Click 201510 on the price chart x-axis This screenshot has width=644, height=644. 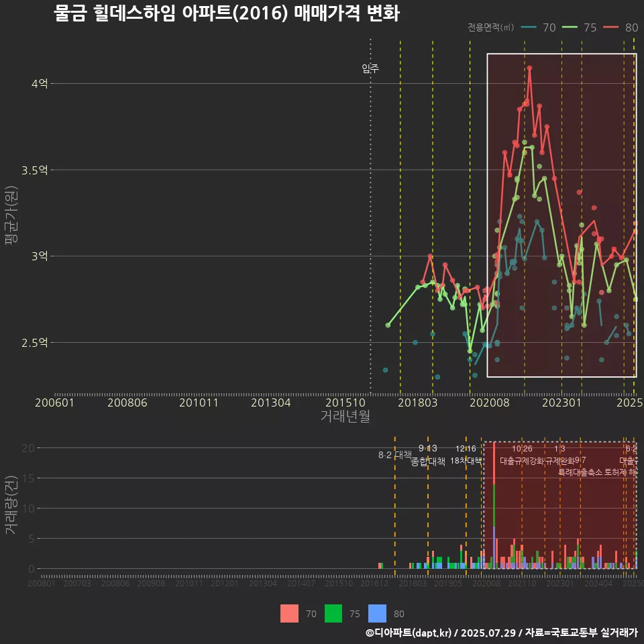(345, 402)
